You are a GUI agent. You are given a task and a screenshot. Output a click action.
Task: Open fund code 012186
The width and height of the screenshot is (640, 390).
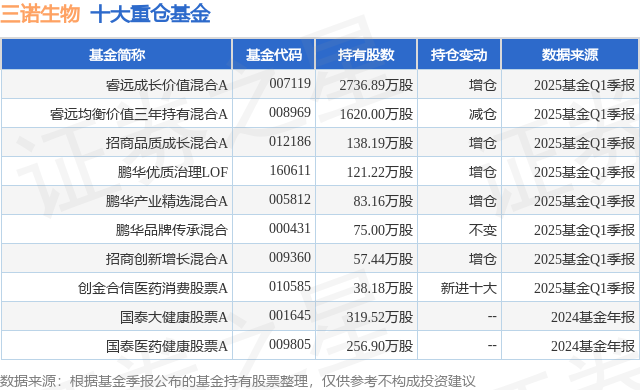coord(290,142)
